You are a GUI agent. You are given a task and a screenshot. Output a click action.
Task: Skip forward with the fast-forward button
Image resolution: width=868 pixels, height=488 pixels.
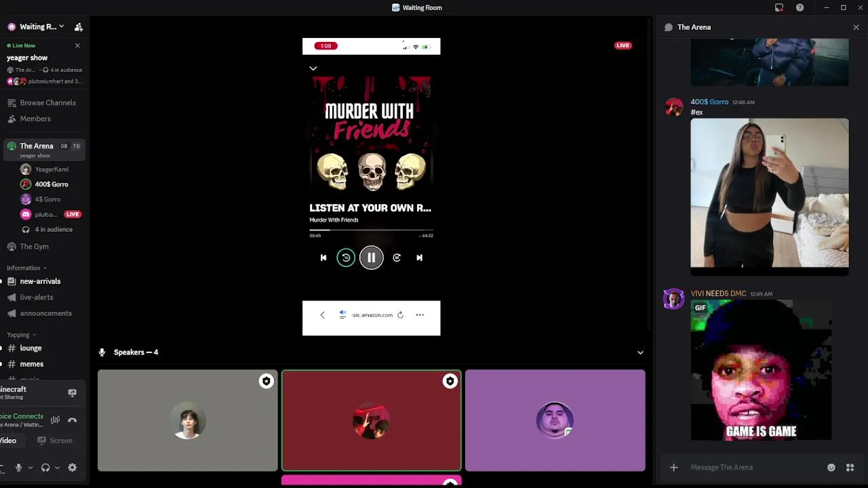point(397,258)
